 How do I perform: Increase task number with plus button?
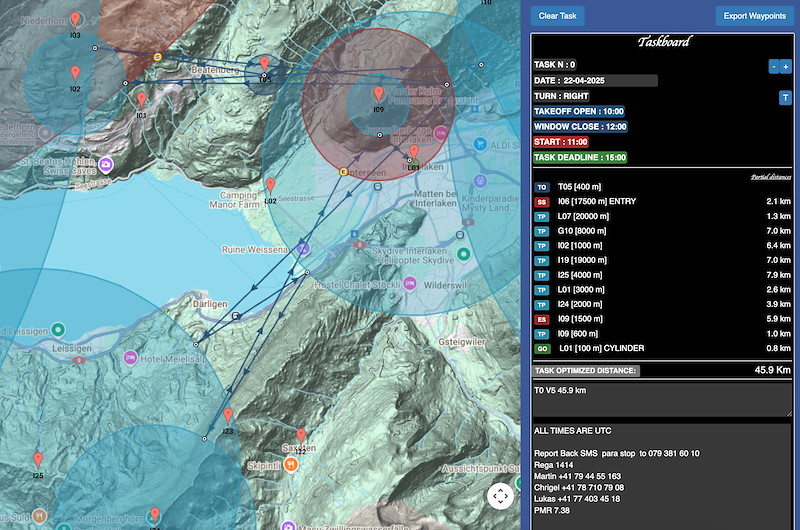786,67
